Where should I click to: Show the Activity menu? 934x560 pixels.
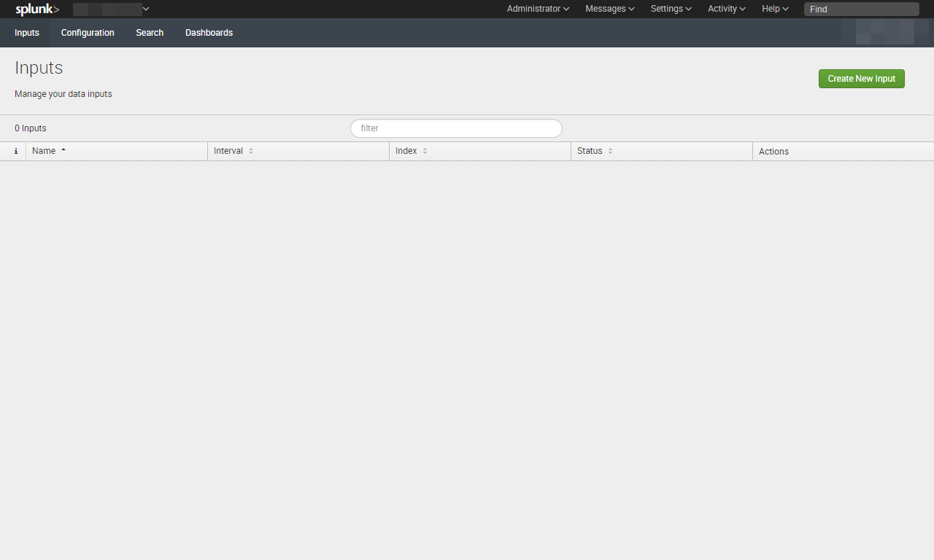pos(726,9)
